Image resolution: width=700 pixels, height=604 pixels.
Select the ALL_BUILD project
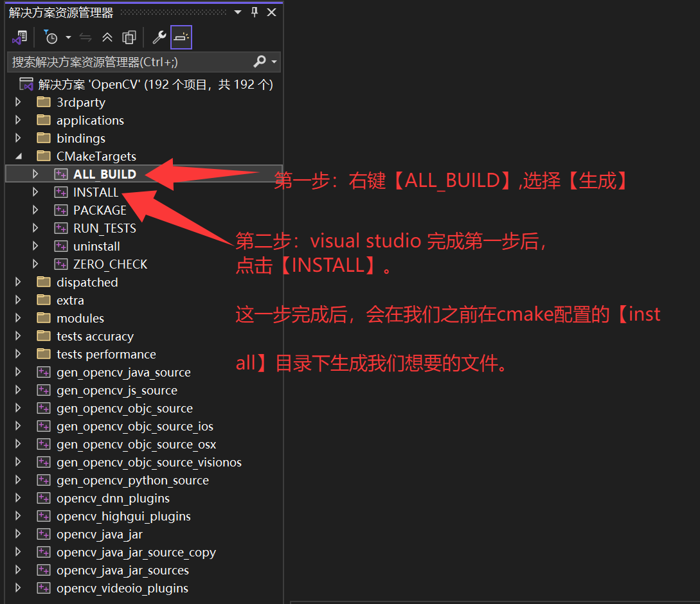(x=105, y=174)
